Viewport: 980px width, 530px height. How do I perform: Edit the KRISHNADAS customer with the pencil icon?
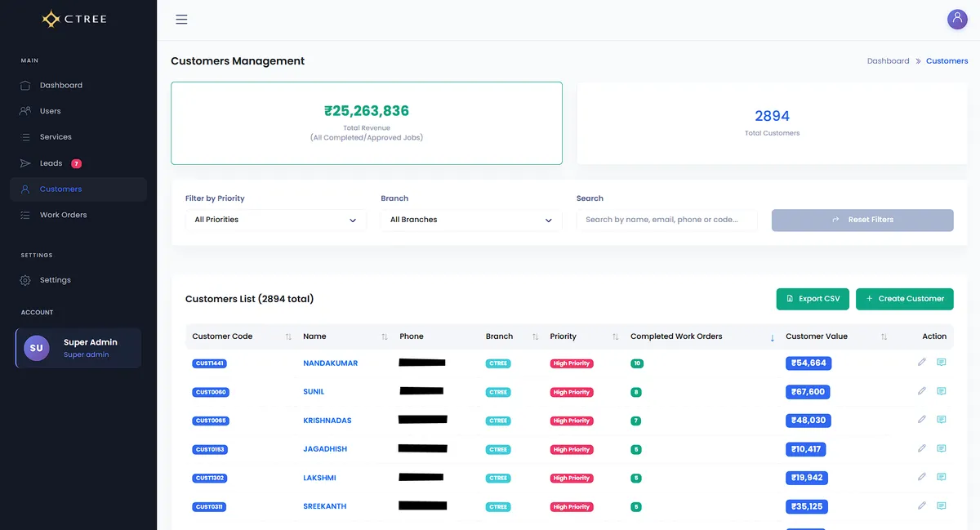click(922, 419)
